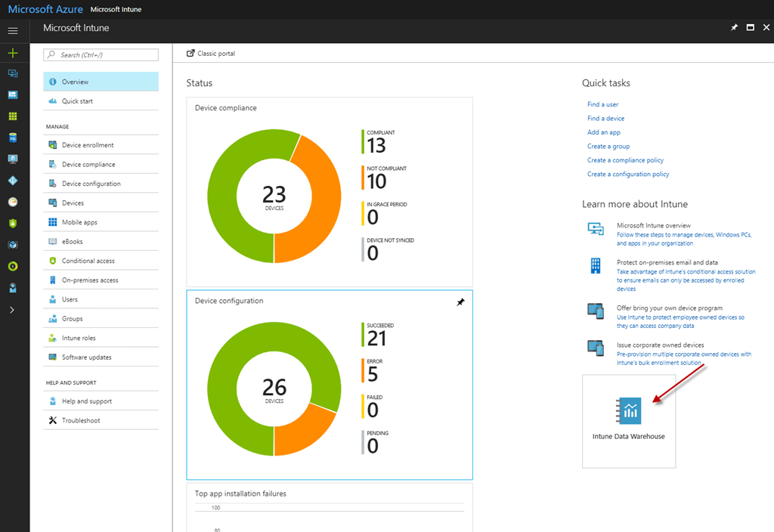
Task: Click the Search (Ctrl+/) field
Action: [101, 54]
